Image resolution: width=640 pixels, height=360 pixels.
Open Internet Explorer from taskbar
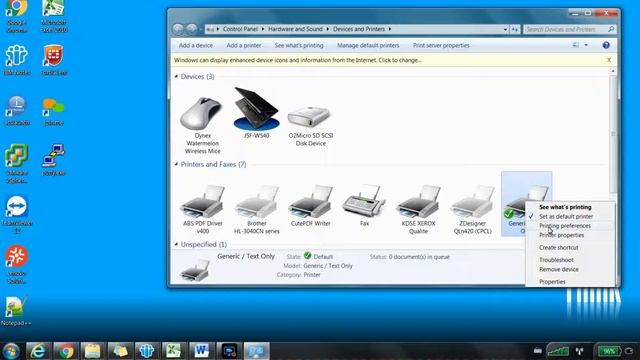(x=38, y=351)
